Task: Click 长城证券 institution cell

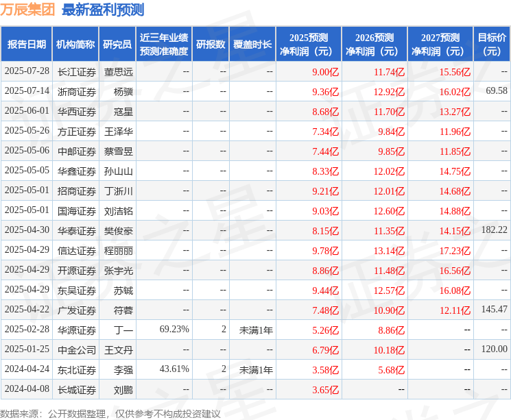Action: coord(77,390)
